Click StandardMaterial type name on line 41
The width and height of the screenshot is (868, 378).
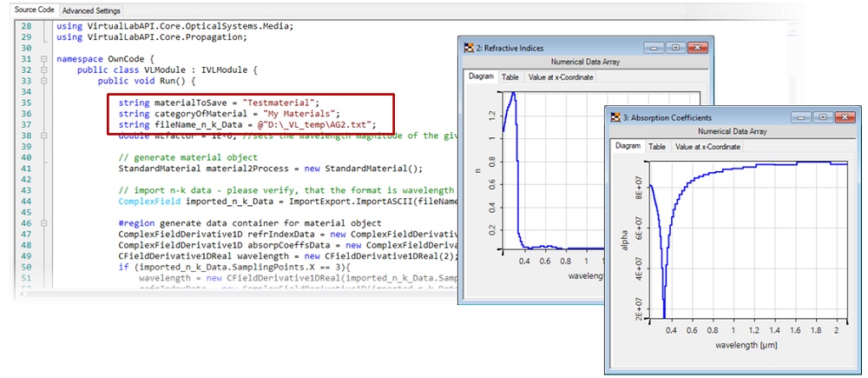[x=160, y=169]
